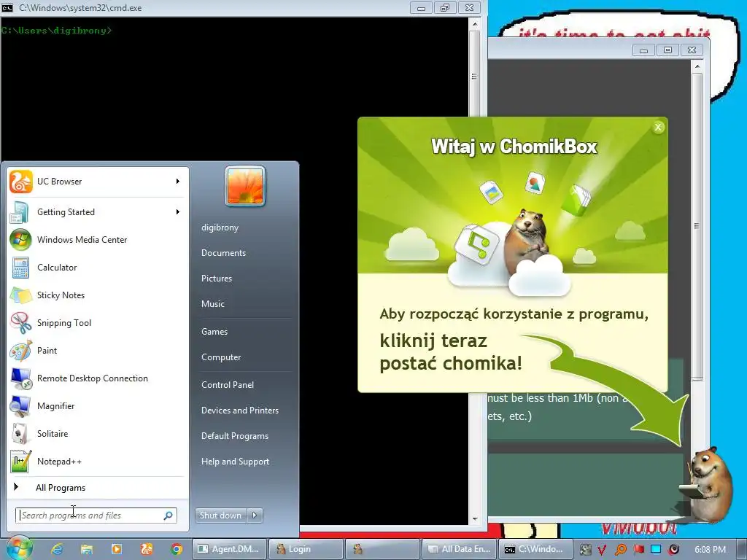Click cmd.exe scrollbar up arrow
This screenshot has height=560, width=747.
(x=474, y=23)
